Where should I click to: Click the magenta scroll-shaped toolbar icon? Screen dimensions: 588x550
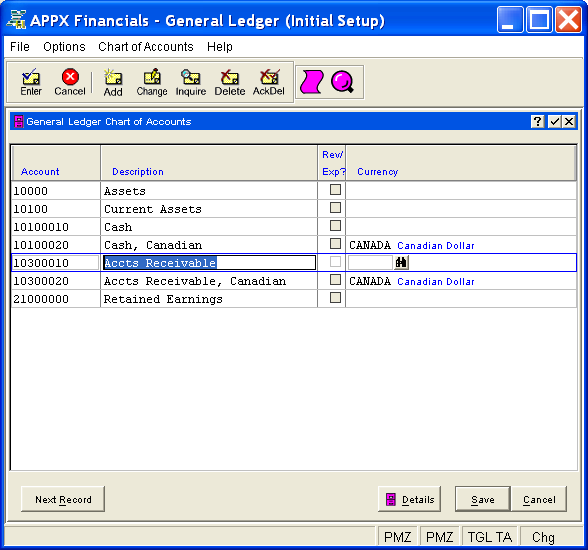pos(311,82)
